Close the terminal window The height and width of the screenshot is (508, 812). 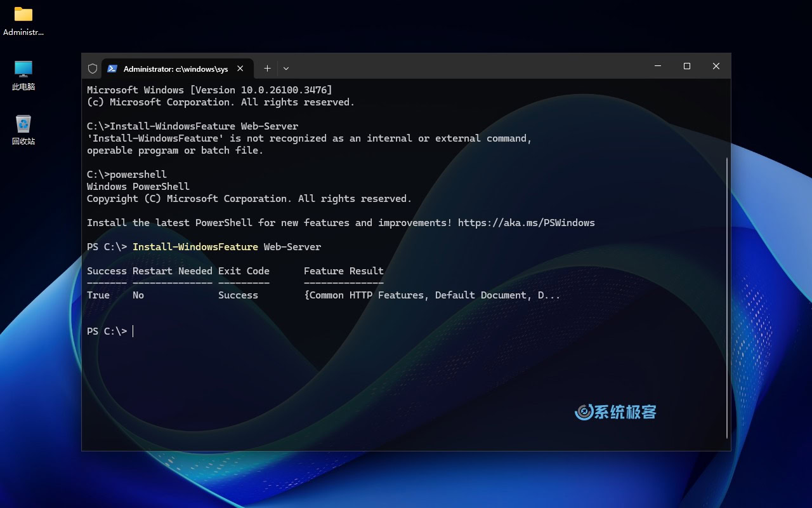click(x=716, y=66)
